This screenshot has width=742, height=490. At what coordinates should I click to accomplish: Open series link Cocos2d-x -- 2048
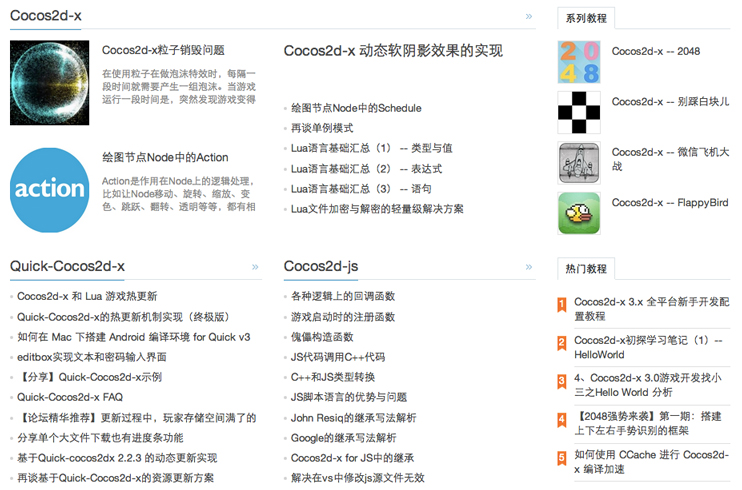pyautogui.click(x=656, y=51)
